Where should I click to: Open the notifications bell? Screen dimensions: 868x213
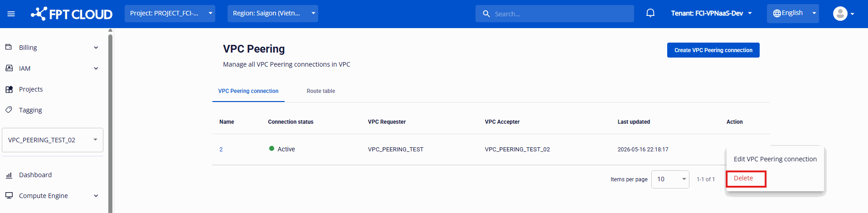pyautogui.click(x=650, y=13)
